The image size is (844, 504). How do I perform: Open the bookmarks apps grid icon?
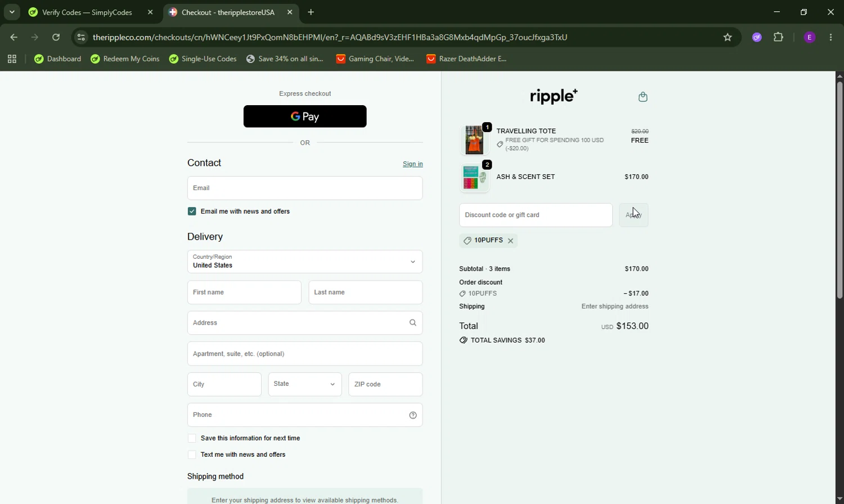point(12,59)
